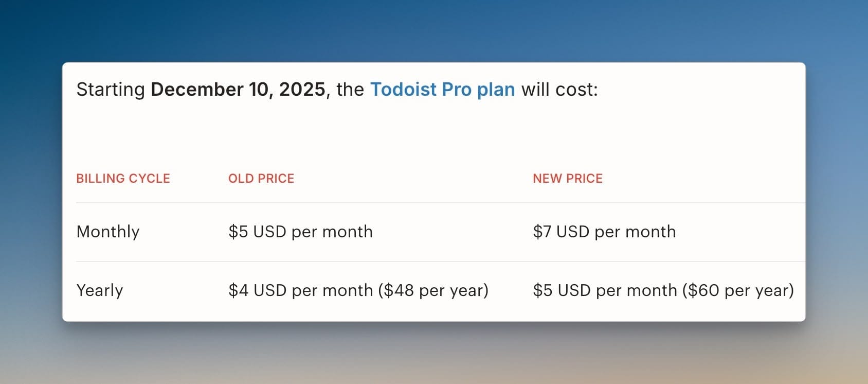Click the new yearly $5 USD per month text

605,291
